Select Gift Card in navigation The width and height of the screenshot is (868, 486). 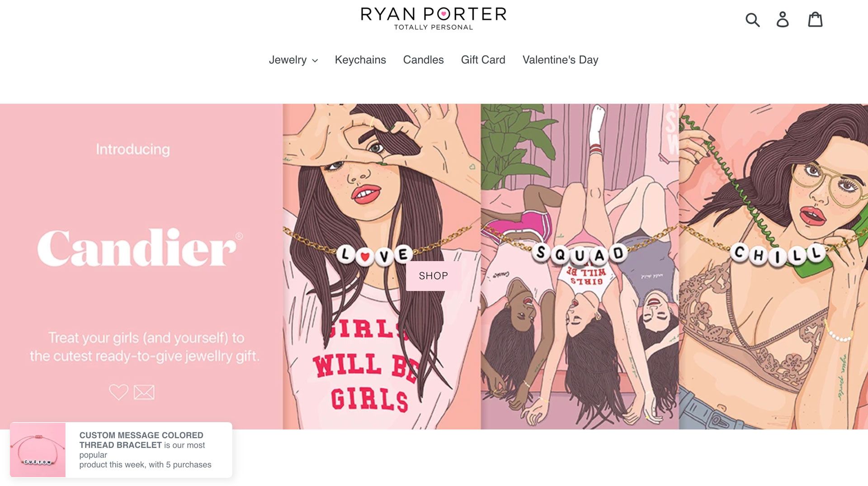[483, 60]
